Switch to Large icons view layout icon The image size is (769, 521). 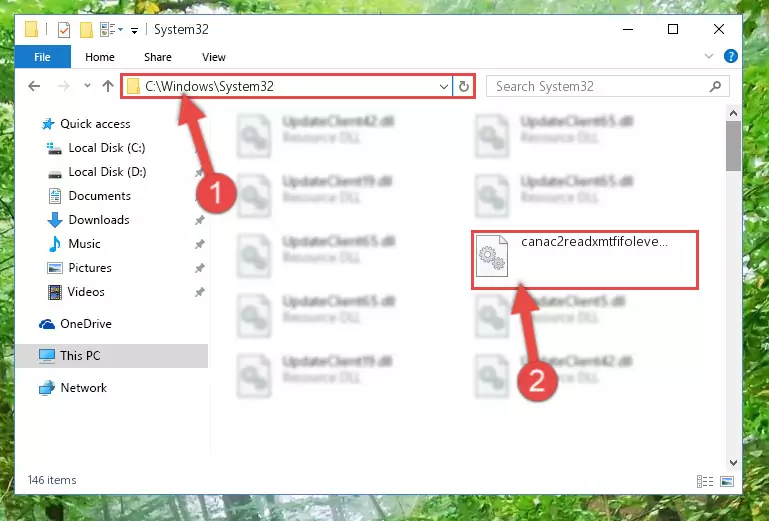(x=727, y=481)
